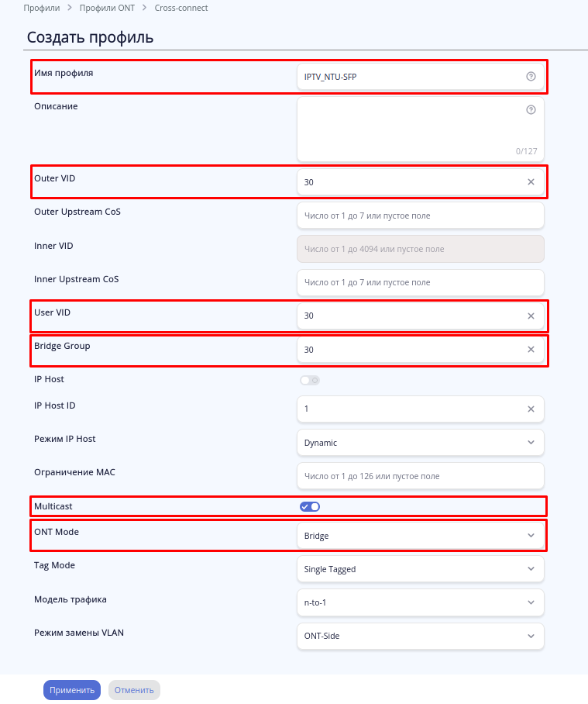Focus the Outer Upstream CoS field
The width and height of the screenshot is (588, 704).
(x=420, y=216)
